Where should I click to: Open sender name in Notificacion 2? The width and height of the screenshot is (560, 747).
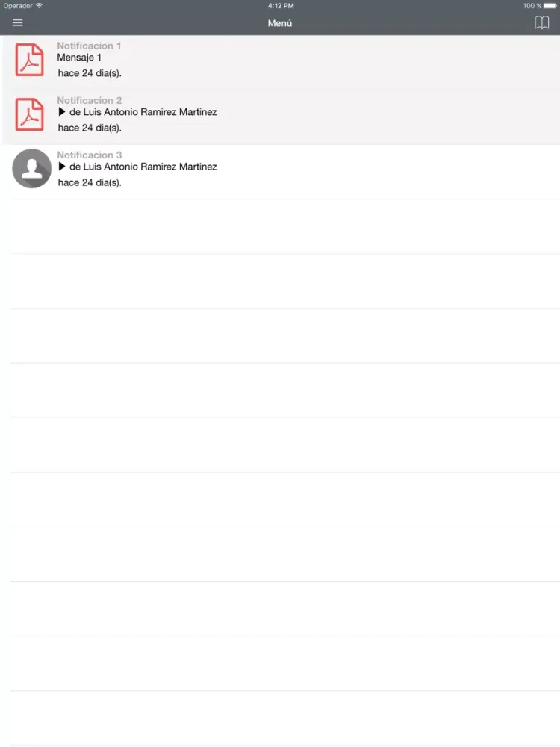(143, 112)
